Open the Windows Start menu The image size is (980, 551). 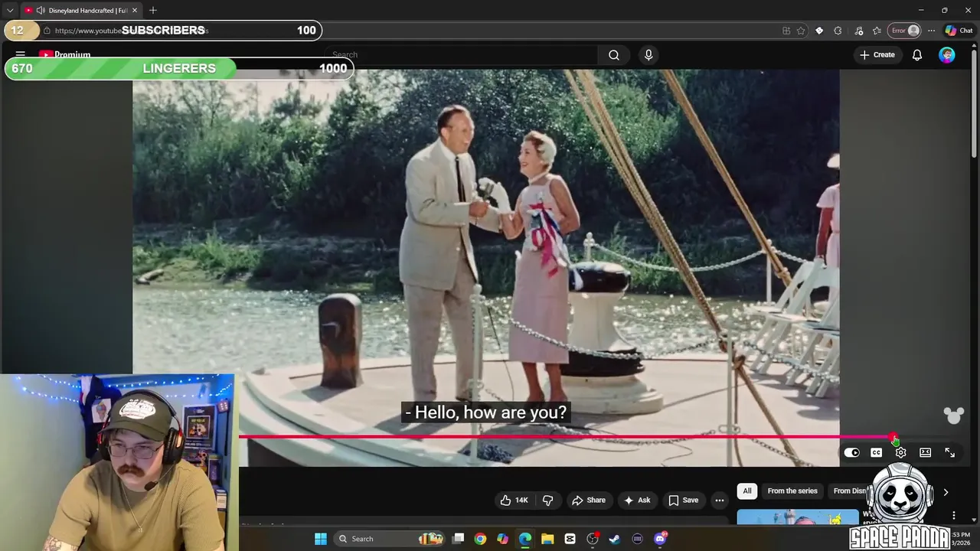point(321,539)
